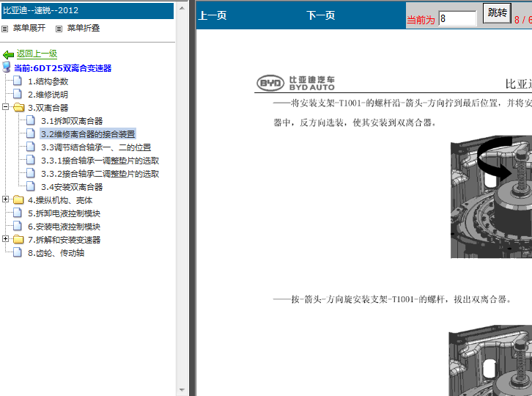The image size is (532, 396).
Task: Go to previous page with 上一页
Action: click(213, 15)
